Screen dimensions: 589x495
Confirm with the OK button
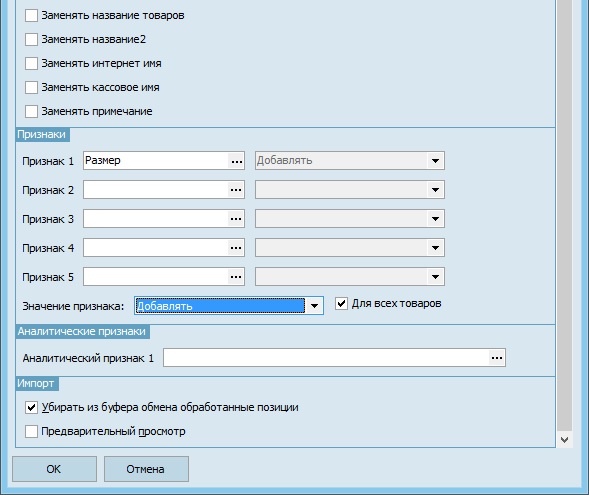tap(54, 469)
